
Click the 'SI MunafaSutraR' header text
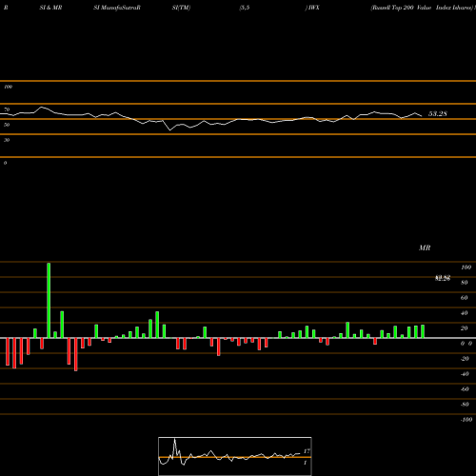click(117, 8)
